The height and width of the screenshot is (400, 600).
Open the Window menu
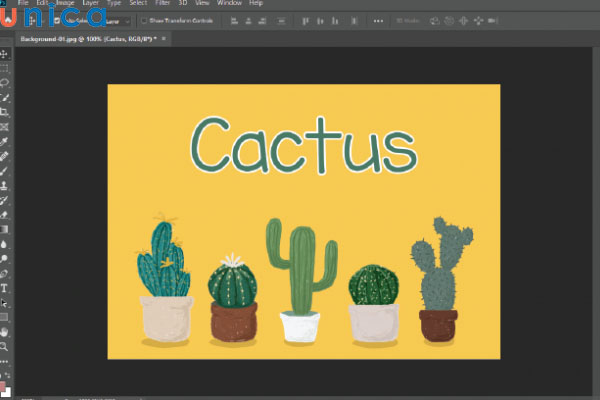tap(229, 4)
